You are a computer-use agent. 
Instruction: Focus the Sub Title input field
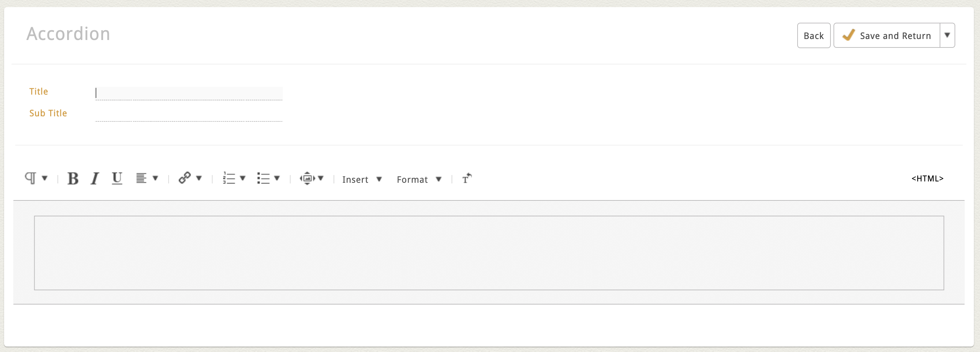coord(189,114)
